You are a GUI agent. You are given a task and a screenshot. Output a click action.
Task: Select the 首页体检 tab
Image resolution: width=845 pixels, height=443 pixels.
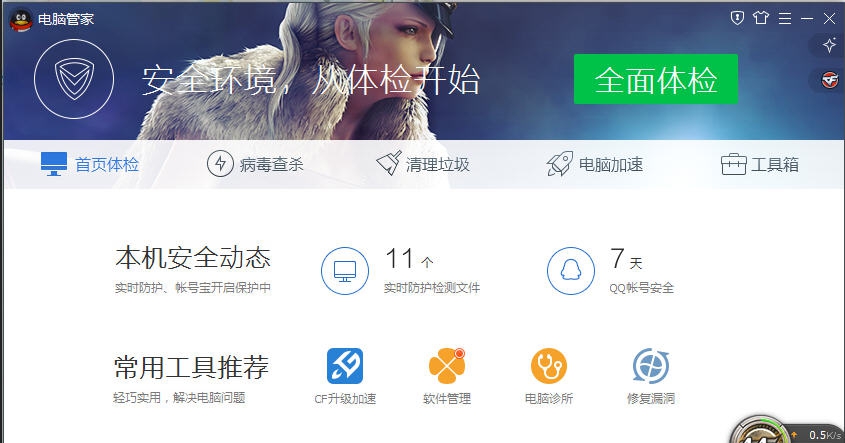(x=90, y=164)
